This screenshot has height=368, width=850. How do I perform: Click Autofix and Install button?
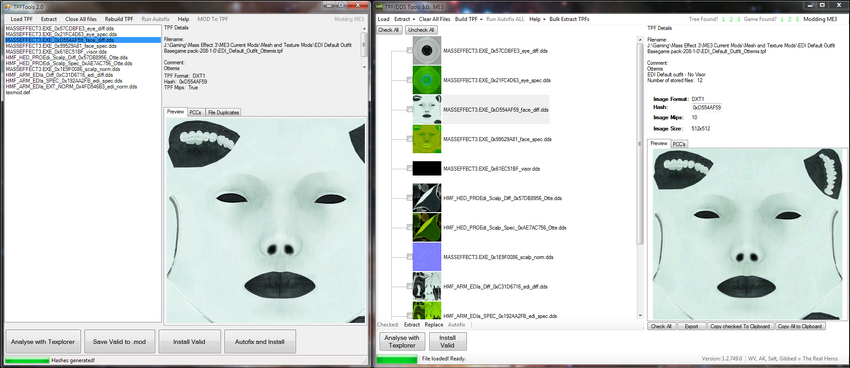260,341
